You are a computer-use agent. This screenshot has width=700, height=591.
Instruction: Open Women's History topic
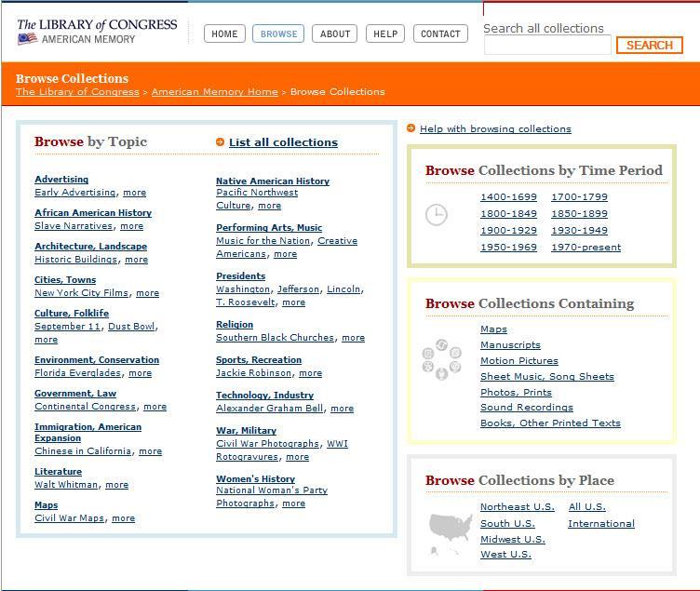coord(255,478)
